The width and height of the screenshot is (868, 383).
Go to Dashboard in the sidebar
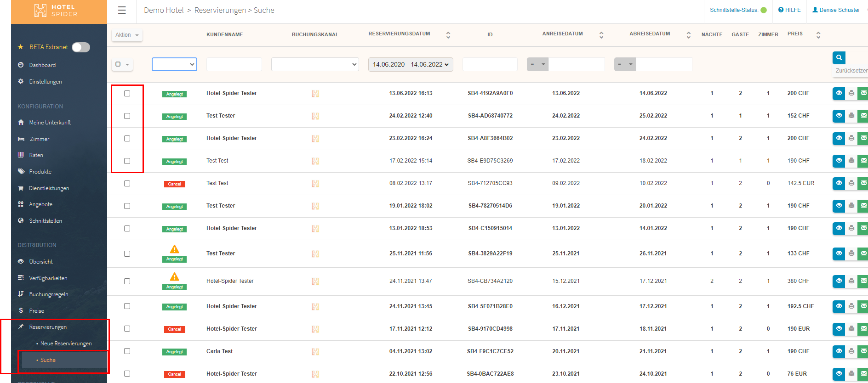[x=42, y=65]
